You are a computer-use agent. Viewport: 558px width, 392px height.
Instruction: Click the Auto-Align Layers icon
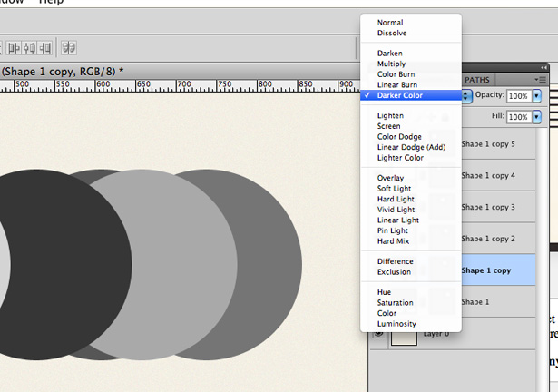tap(69, 48)
